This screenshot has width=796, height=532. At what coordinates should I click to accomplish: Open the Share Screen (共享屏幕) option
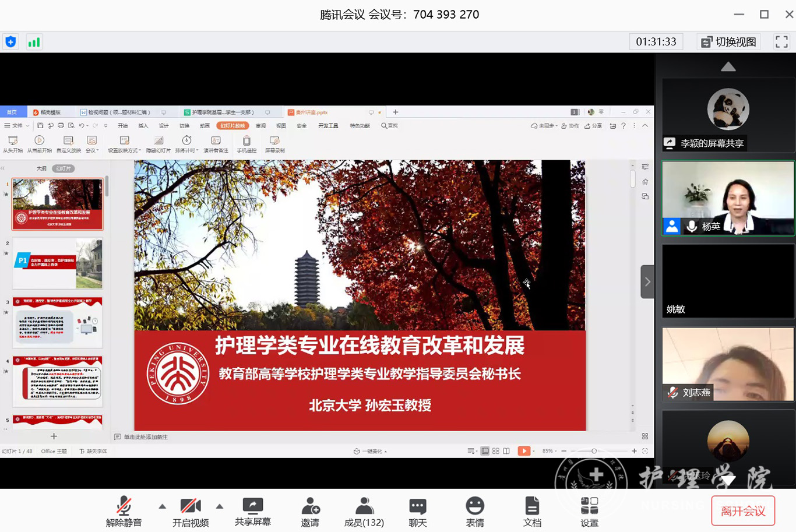252,512
